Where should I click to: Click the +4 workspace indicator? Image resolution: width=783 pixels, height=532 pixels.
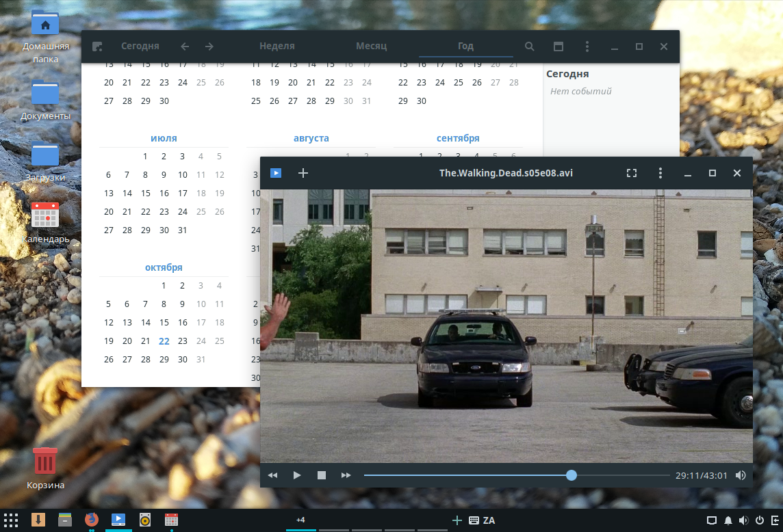click(x=300, y=520)
